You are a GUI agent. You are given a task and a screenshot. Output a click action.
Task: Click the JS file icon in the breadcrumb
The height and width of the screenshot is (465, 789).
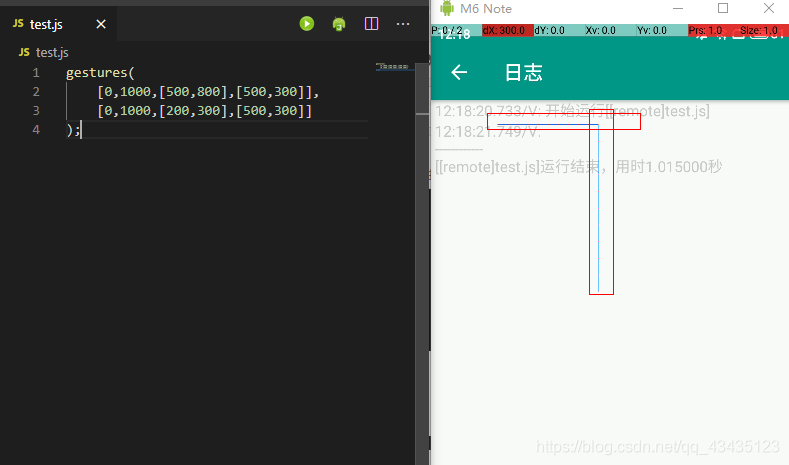(24, 52)
